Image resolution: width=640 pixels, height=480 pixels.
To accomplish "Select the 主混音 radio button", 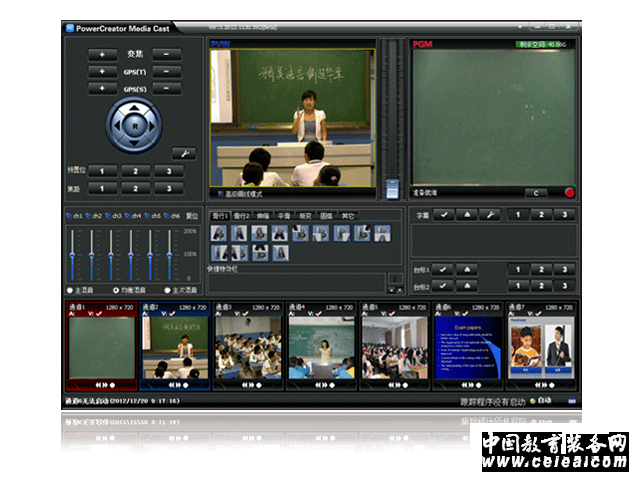I will (x=69, y=291).
